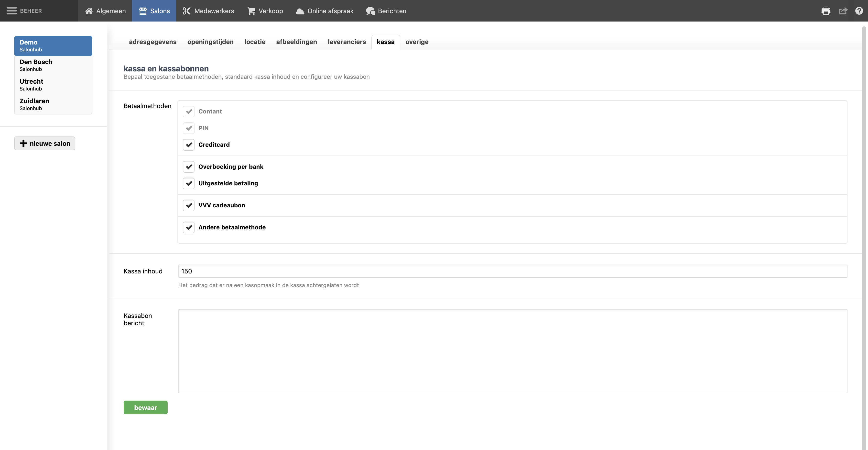Click the plus icon on nieuwe salon
868x450 pixels.
[x=23, y=143]
